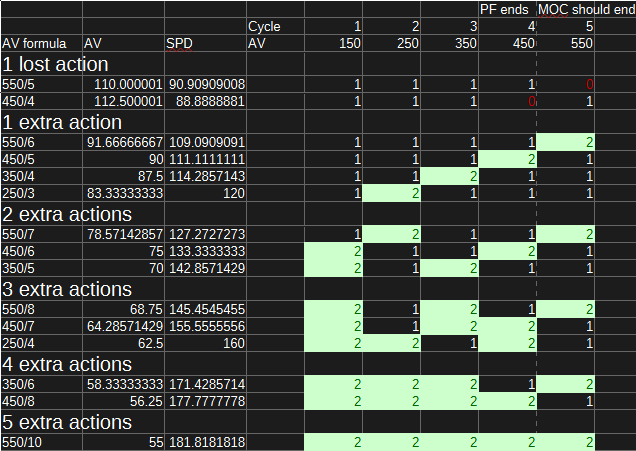The image size is (636, 451).
Task: Select the AV value '91.66666667'
Action: [123, 142]
